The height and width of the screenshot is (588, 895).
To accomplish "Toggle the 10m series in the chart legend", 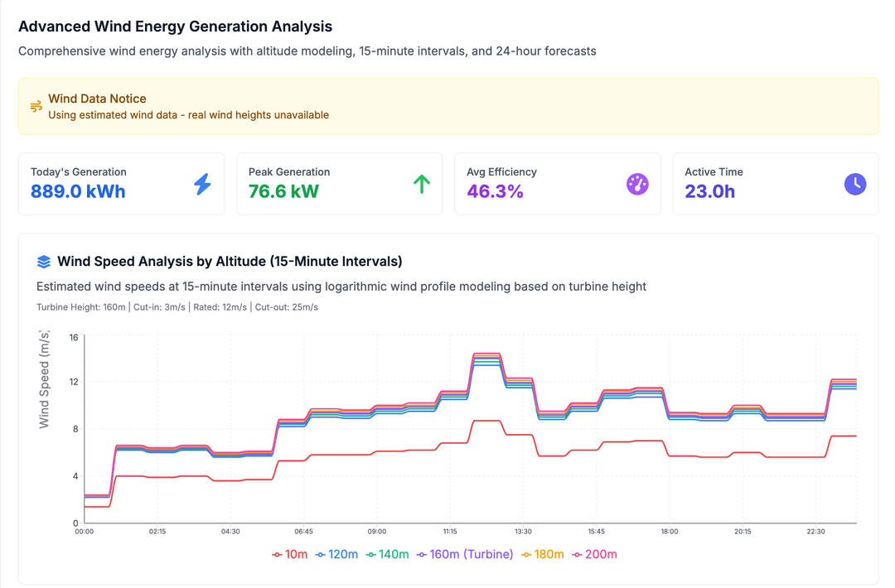I will click(291, 553).
